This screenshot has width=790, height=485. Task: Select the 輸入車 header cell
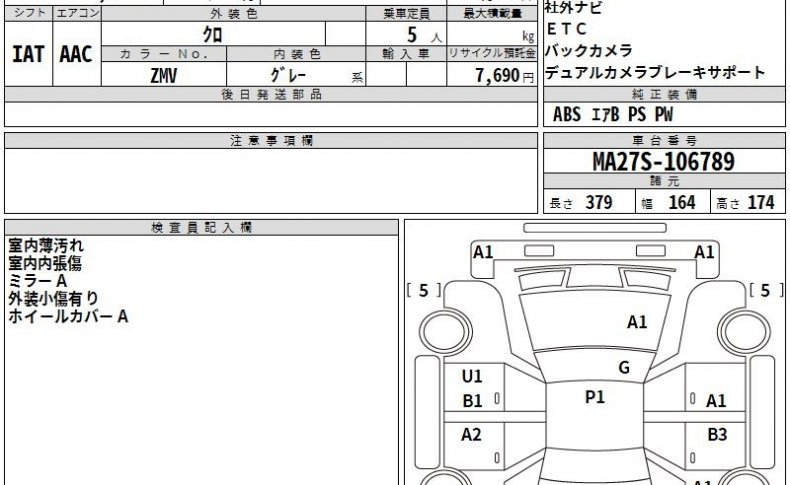tap(406, 54)
